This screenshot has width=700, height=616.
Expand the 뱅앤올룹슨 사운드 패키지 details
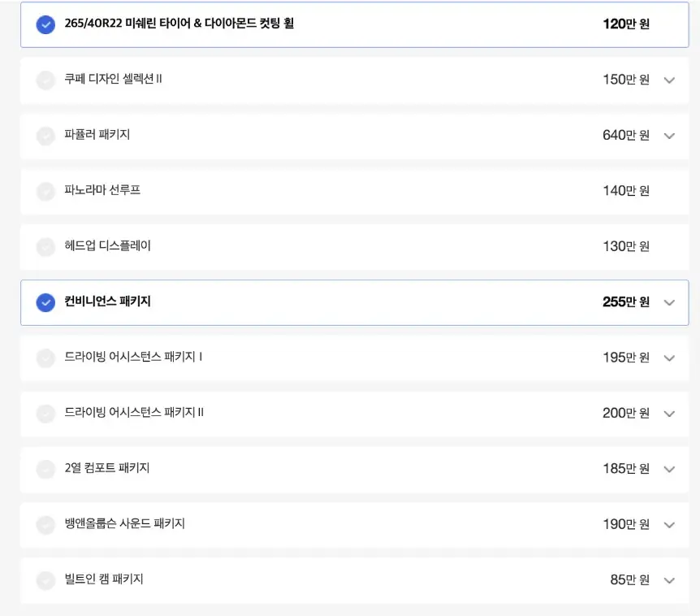(x=669, y=524)
